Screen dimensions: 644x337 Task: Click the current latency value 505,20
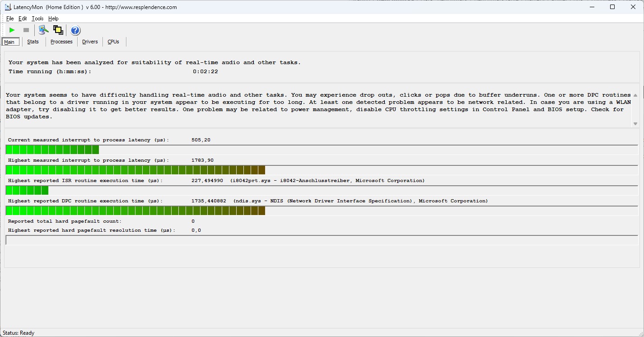tap(201, 140)
